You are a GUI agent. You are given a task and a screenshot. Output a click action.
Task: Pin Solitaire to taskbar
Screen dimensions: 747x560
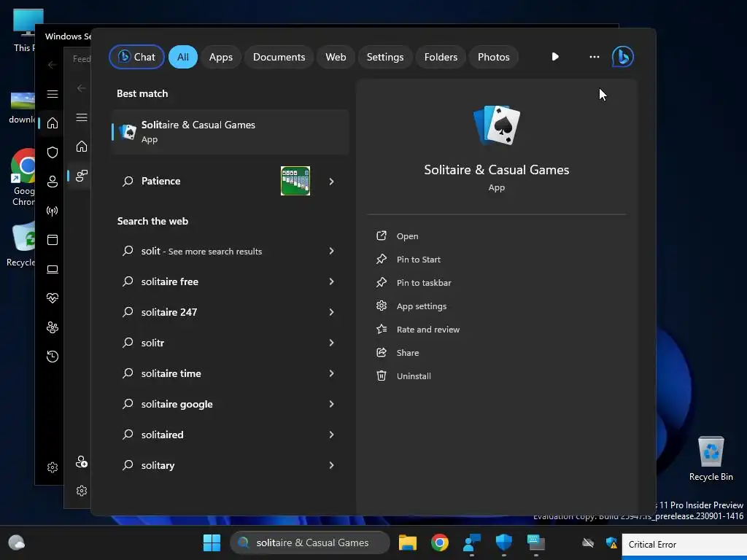(x=424, y=282)
